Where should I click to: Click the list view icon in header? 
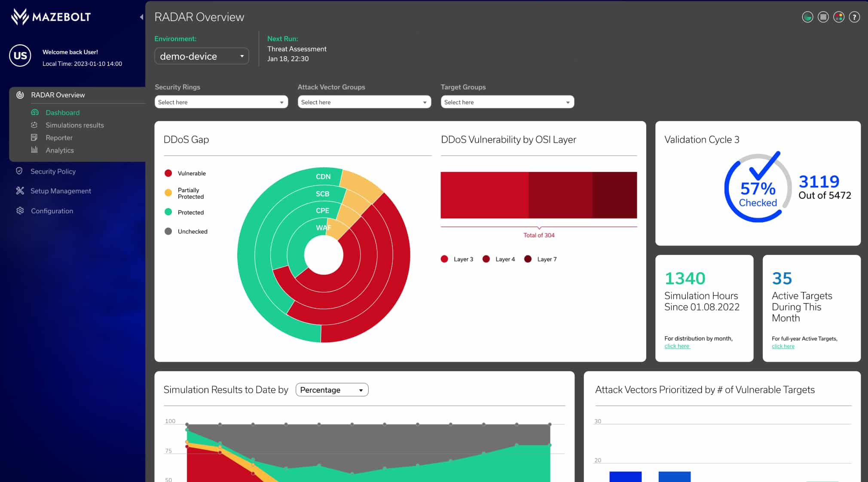823,17
